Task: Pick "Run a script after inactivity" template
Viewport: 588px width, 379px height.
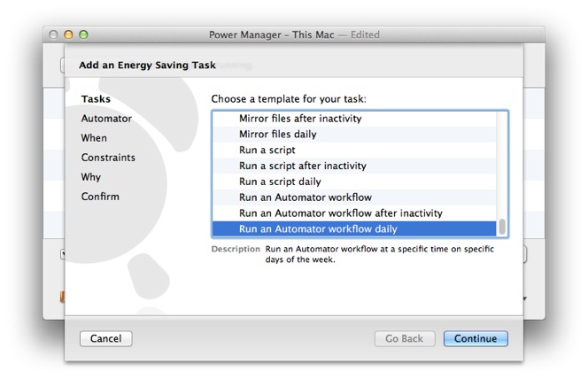Action: (302, 166)
